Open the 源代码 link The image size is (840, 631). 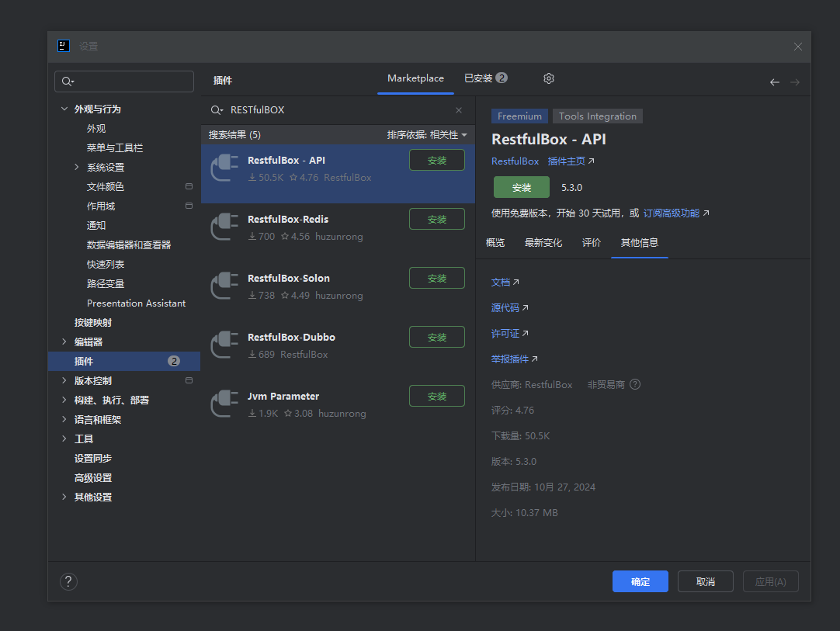coord(509,308)
